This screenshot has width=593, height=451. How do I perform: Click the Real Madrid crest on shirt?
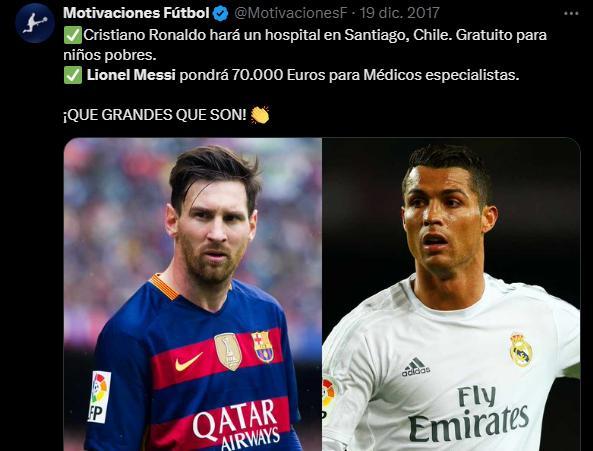521,350
